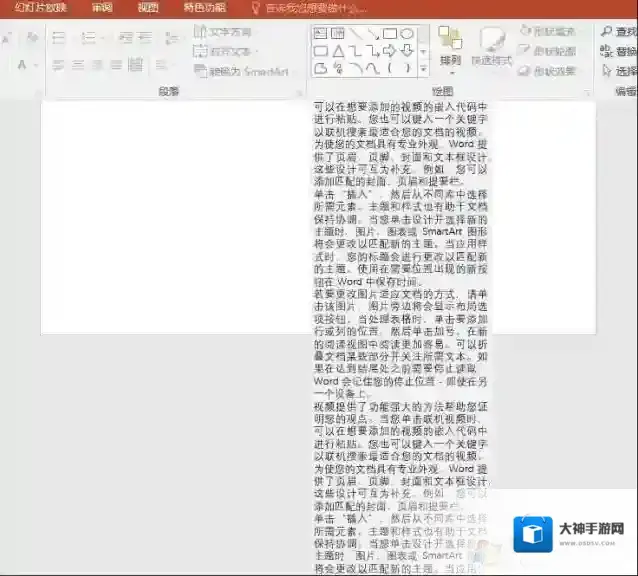Select the 特色功能 tab
Viewport: 638px width, 576px height.
[204, 7]
